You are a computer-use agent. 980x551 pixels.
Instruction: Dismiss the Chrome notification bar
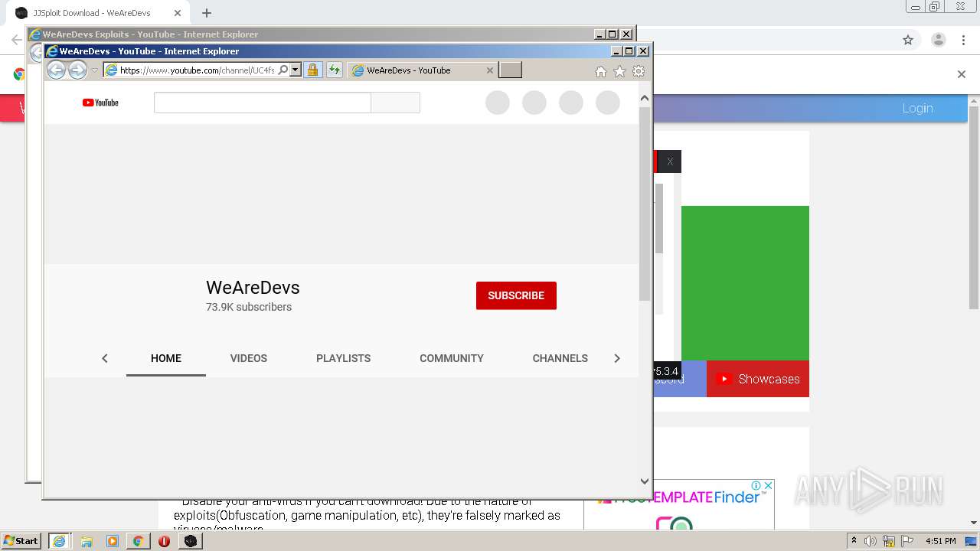[x=962, y=74]
